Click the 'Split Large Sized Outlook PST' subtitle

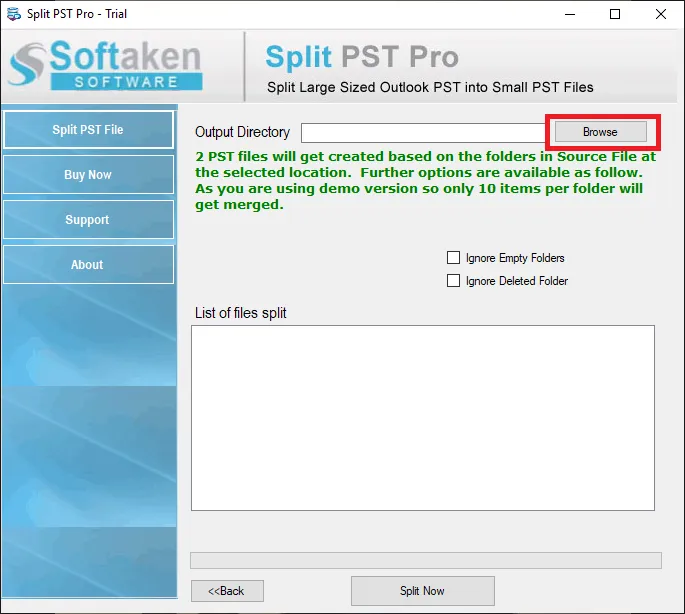pos(430,87)
